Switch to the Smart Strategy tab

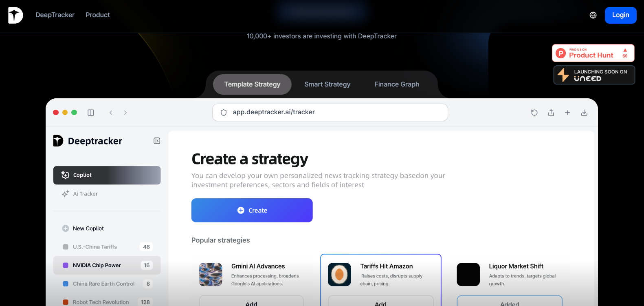point(327,84)
